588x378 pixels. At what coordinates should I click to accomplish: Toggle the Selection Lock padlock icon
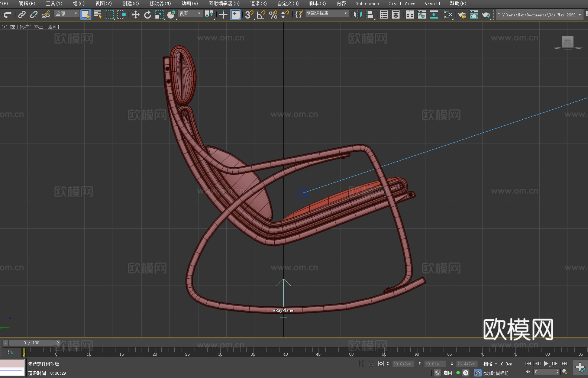tap(371, 364)
